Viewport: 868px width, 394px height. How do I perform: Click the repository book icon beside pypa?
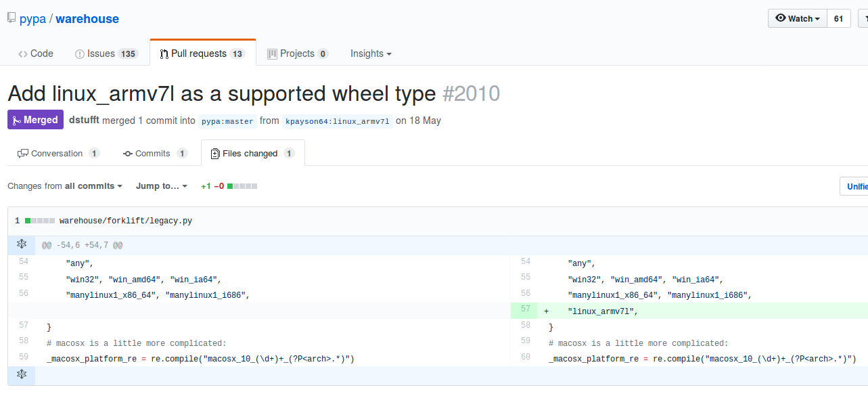tap(12, 18)
